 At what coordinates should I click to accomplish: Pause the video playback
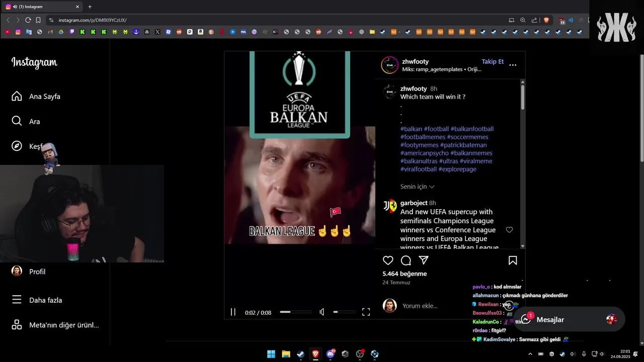click(x=233, y=312)
